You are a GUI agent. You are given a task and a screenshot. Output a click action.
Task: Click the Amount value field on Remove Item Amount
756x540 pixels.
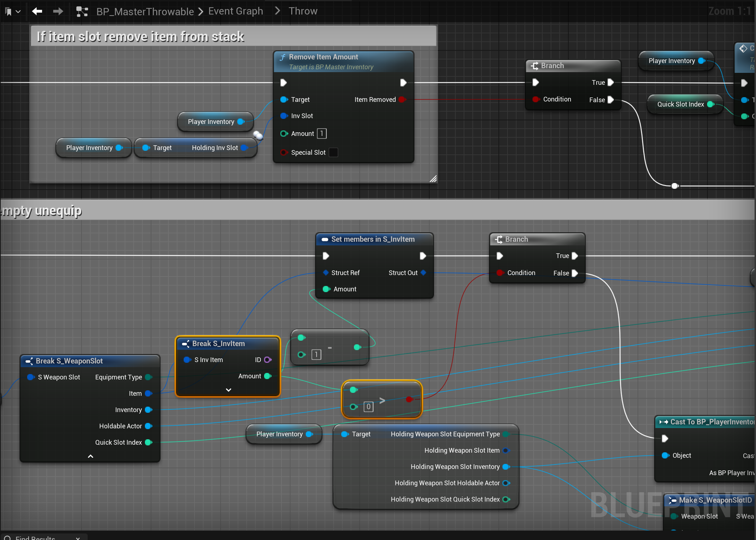tap(322, 134)
